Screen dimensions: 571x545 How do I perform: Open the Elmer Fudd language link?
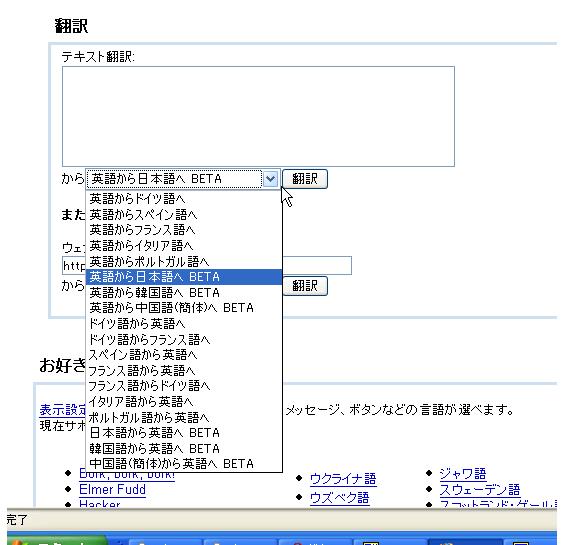pyautogui.click(x=112, y=490)
